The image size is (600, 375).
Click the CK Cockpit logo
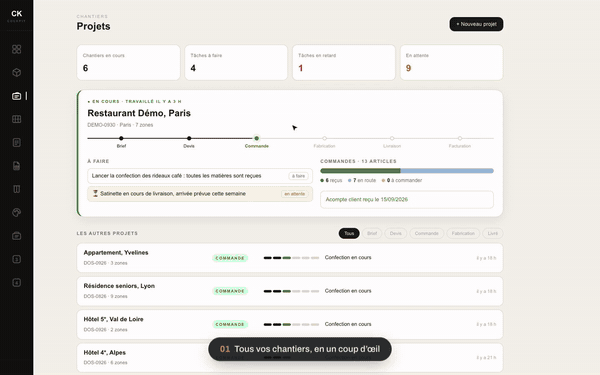pos(16,16)
